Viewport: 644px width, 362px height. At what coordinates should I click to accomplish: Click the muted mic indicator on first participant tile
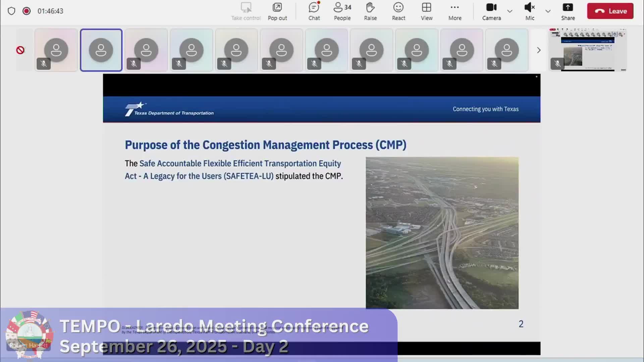44,64
